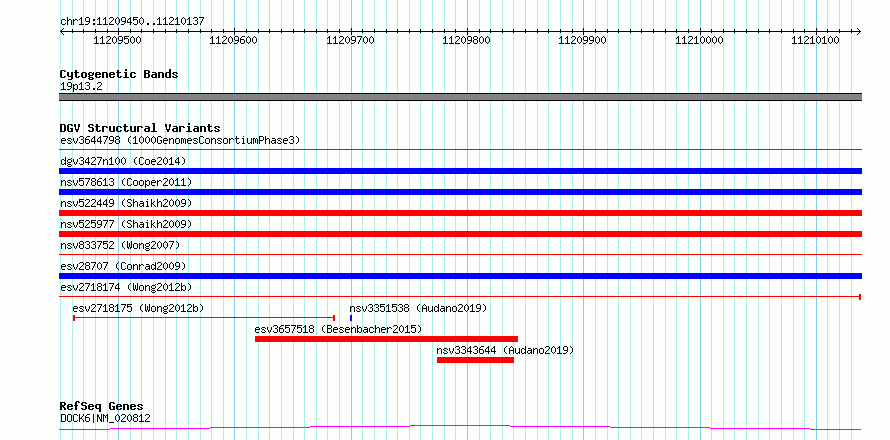The width and height of the screenshot is (890, 440).
Task: Click the gray 19p13.2 cytogenetic band bar
Action: tap(460, 97)
